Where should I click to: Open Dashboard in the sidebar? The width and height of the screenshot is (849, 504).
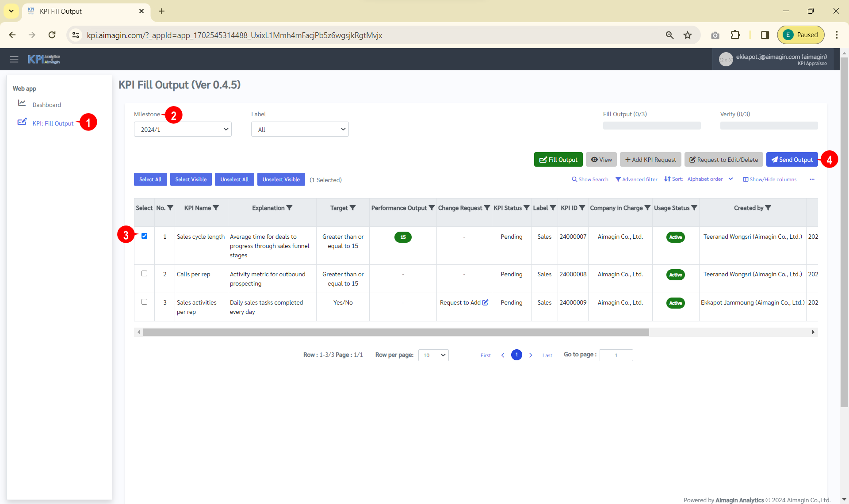[46, 105]
